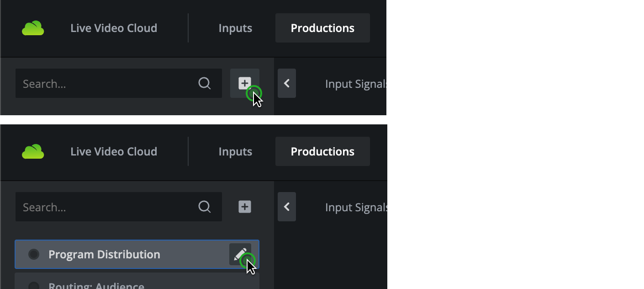Click the plus icon in the lower panel

point(244,207)
